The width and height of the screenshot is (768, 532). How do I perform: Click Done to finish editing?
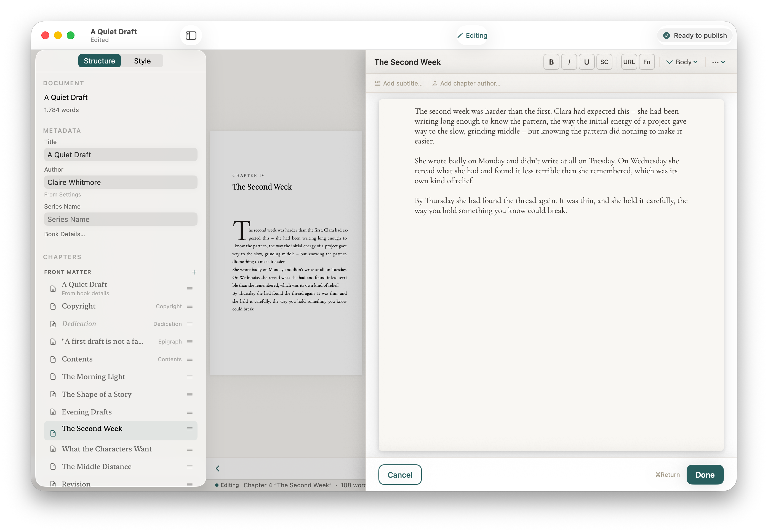click(x=705, y=475)
